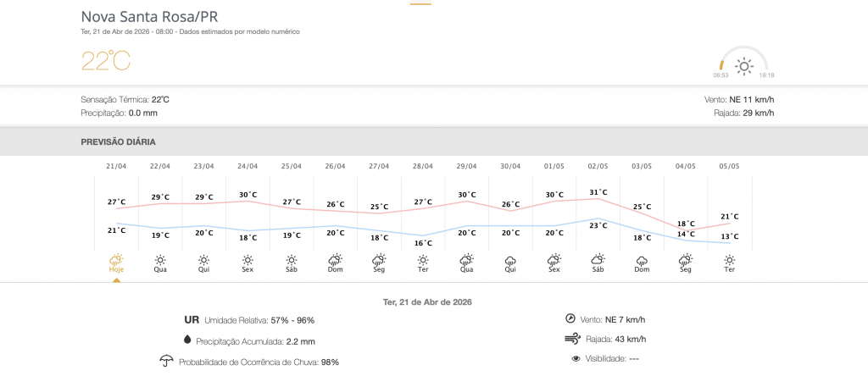Click the sunny Qua 22/04 forecast icon
The image size is (868, 376).
[160, 260]
